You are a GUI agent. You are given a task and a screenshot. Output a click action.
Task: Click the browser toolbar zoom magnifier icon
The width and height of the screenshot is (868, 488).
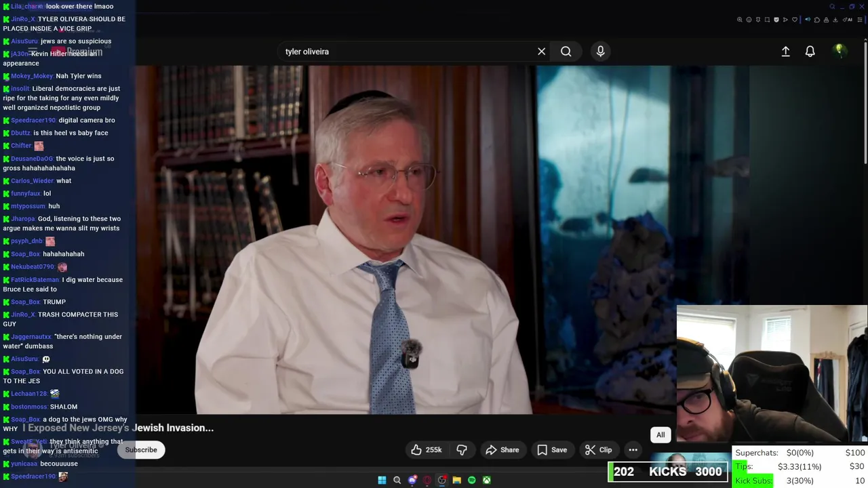coord(740,20)
